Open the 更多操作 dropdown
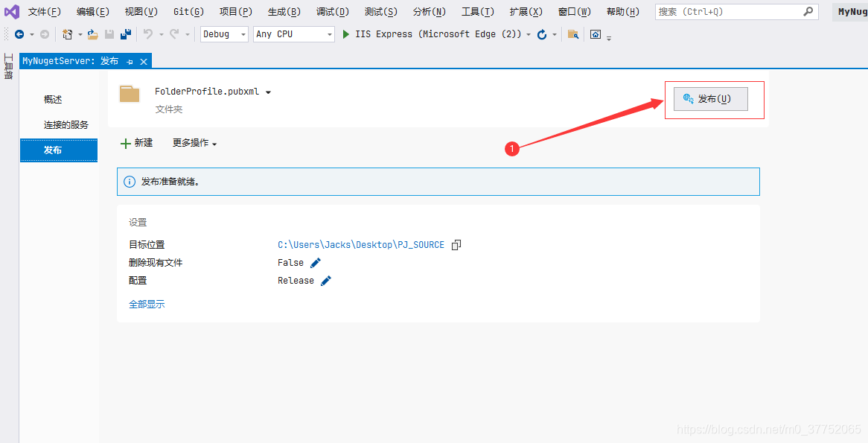The image size is (868, 443). point(195,143)
